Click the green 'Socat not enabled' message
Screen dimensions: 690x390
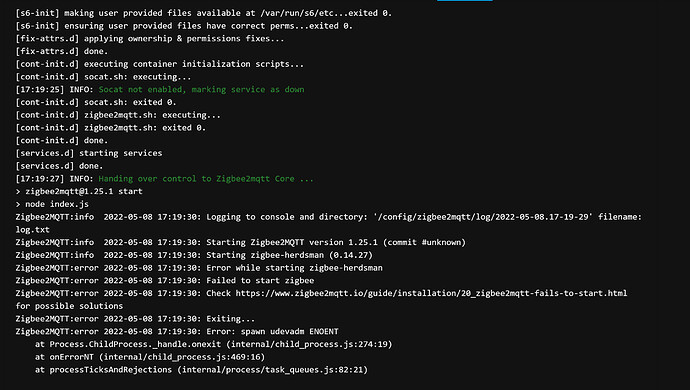coord(202,89)
